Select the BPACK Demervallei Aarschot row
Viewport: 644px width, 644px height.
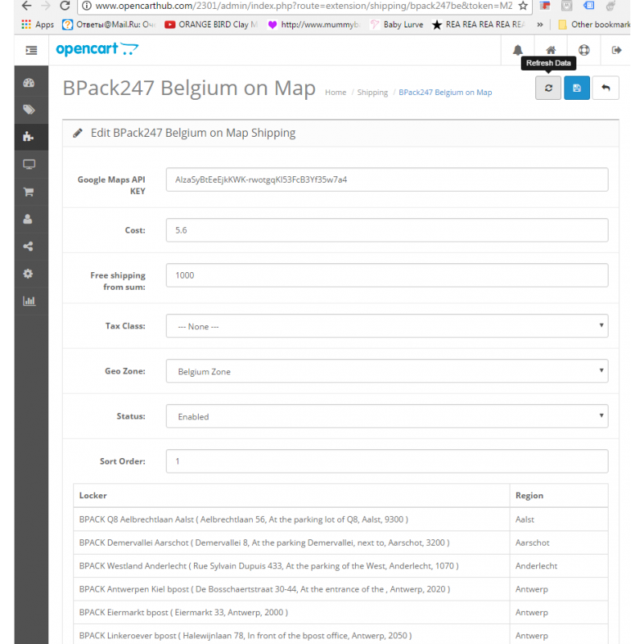click(x=341, y=543)
